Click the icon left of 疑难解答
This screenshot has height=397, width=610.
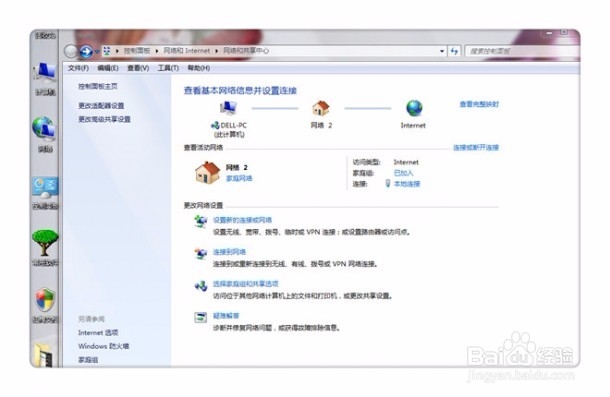pos(201,317)
